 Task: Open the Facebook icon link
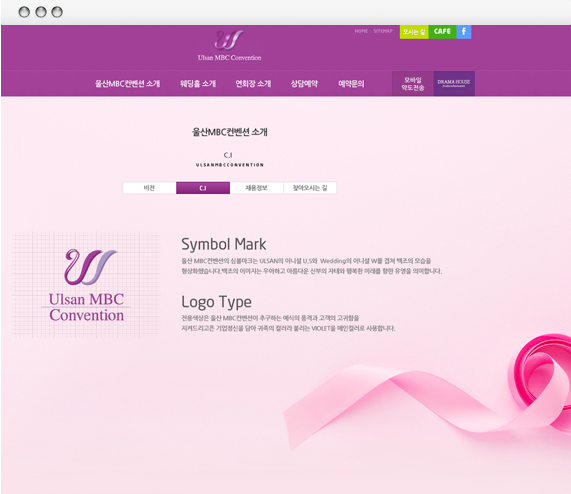point(464,32)
